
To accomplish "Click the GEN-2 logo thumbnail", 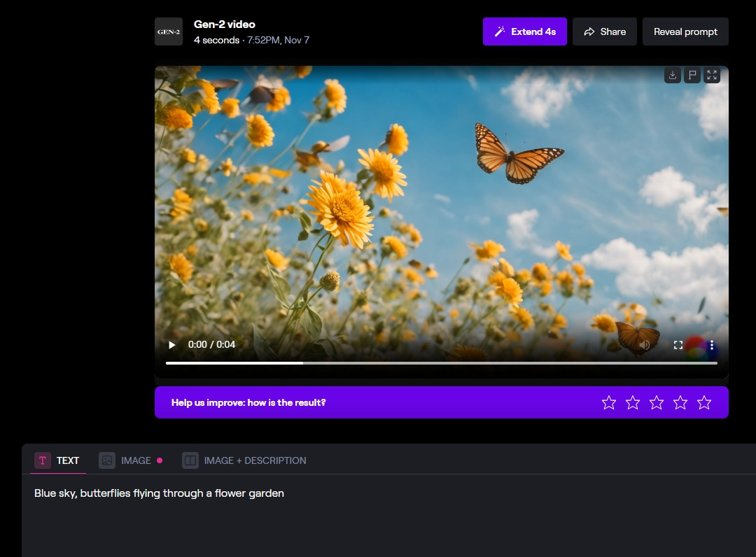I will pyautogui.click(x=168, y=31).
